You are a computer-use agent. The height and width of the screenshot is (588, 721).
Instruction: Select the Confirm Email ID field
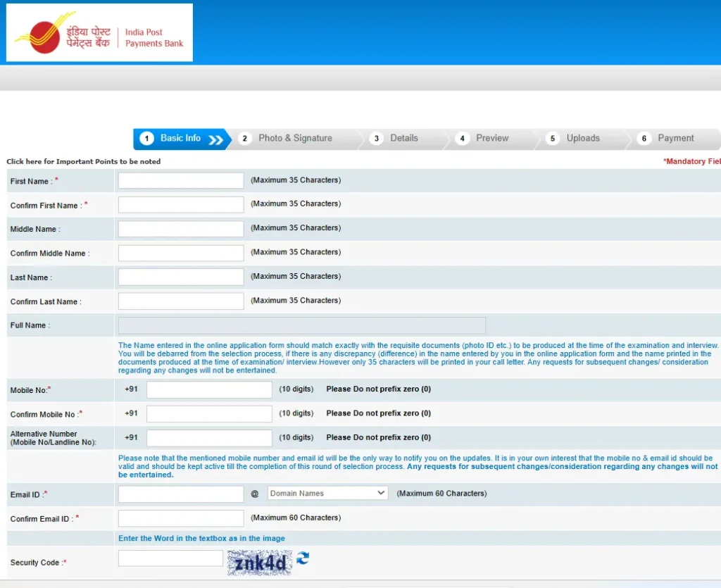[181, 518]
